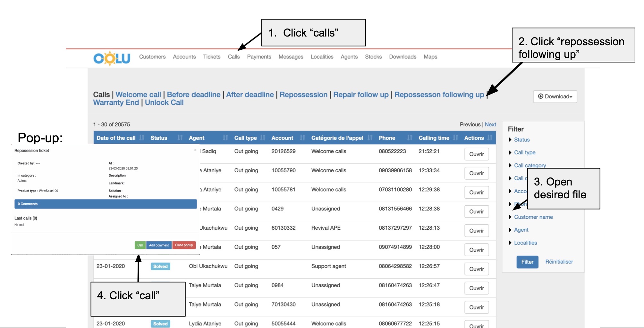Sort table by Phone column icon
This screenshot has height=328, width=644.
410,138
